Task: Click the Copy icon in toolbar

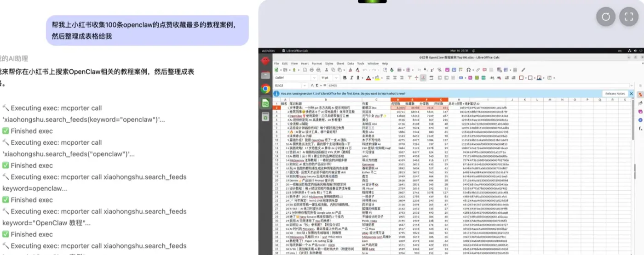Action: [333, 70]
